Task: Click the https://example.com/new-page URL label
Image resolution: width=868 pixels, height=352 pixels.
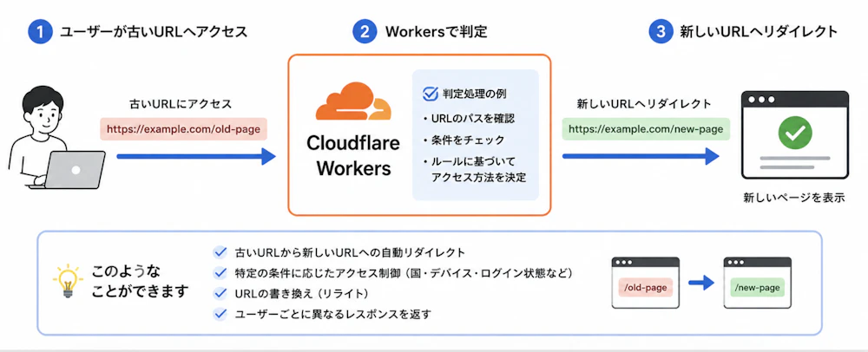Action: click(x=646, y=129)
